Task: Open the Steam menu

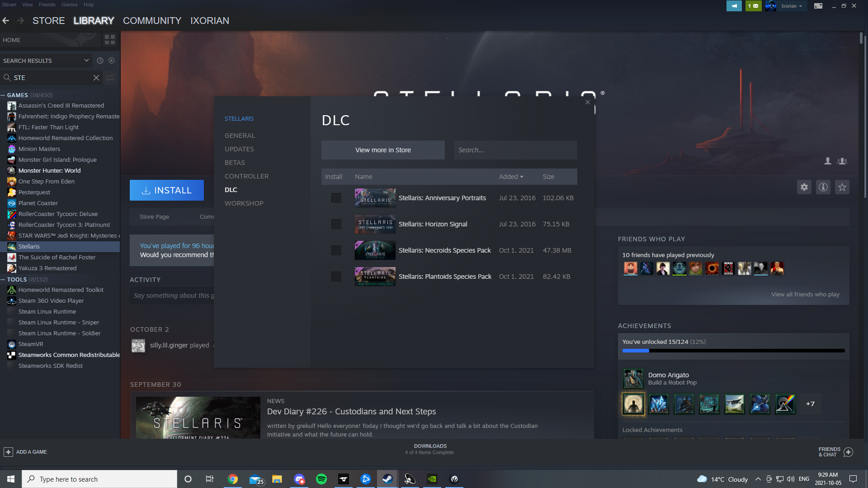Action: 9,5
